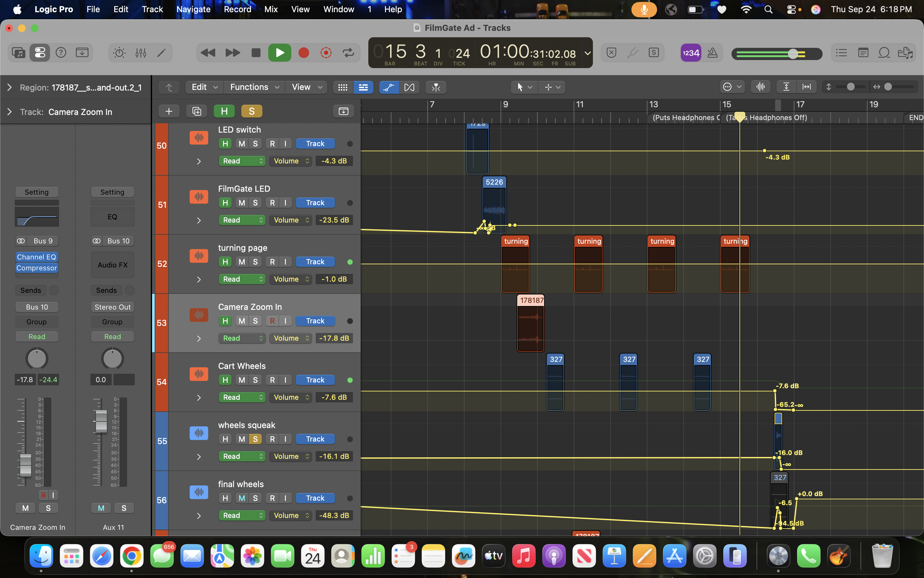
Task: Click the add track plus button
Action: 169,111
